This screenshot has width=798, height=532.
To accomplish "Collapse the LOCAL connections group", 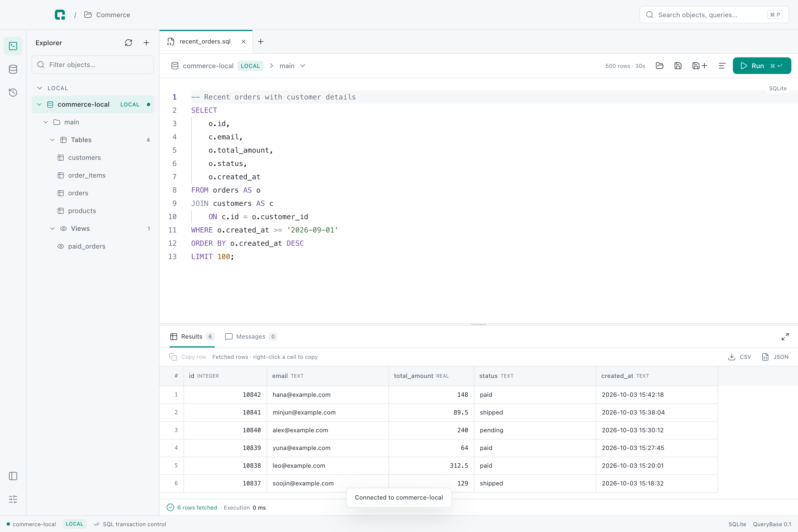I will tap(40, 88).
